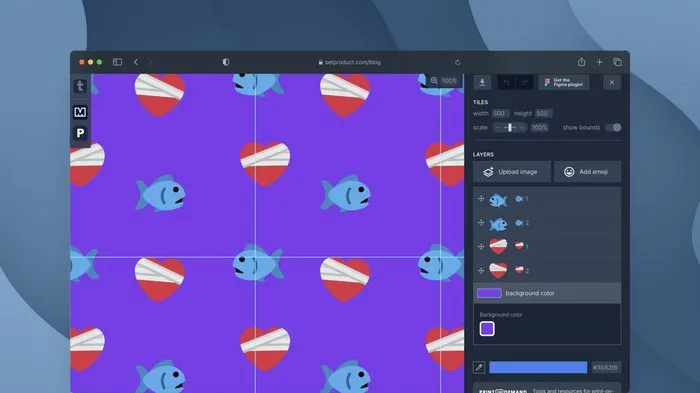Image resolution: width=700 pixels, height=393 pixels.
Task: Click move handle of heart layer 2
Action: click(481, 271)
